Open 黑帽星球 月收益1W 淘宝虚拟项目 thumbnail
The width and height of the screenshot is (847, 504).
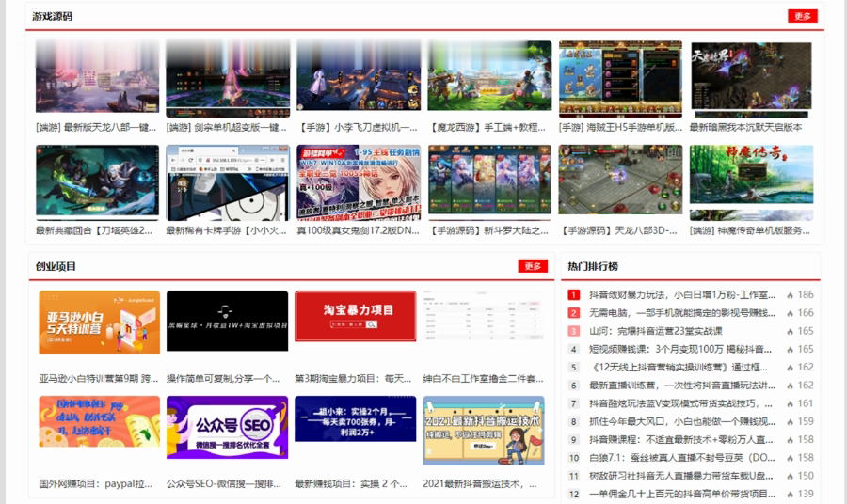[x=227, y=321]
